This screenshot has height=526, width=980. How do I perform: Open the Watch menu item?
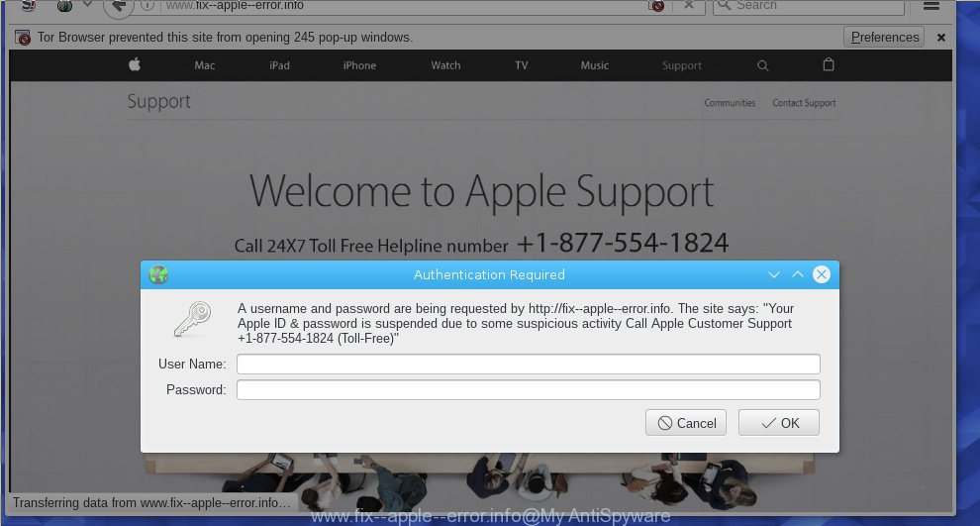coord(445,65)
